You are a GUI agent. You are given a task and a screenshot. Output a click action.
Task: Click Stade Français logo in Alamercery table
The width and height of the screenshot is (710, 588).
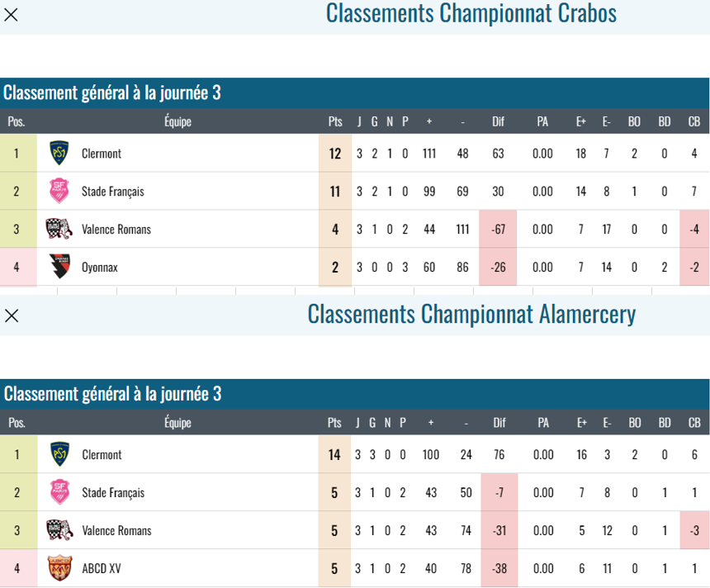pos(59,492)
